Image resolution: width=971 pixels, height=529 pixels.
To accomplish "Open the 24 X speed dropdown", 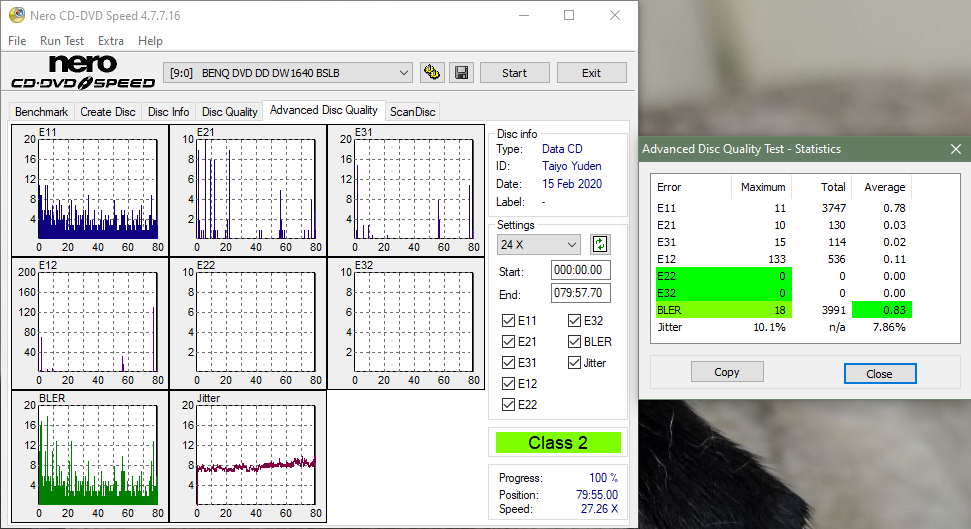I will (538, 245).
